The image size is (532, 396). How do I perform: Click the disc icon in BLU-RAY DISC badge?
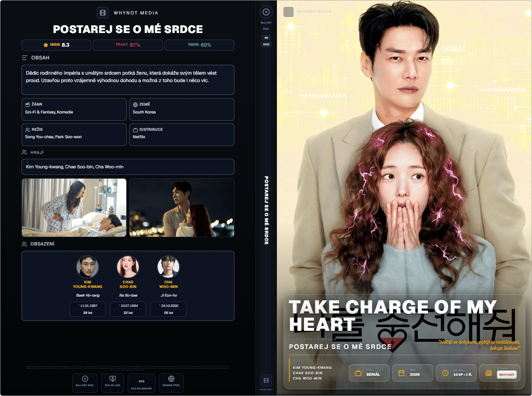point(85,379)
